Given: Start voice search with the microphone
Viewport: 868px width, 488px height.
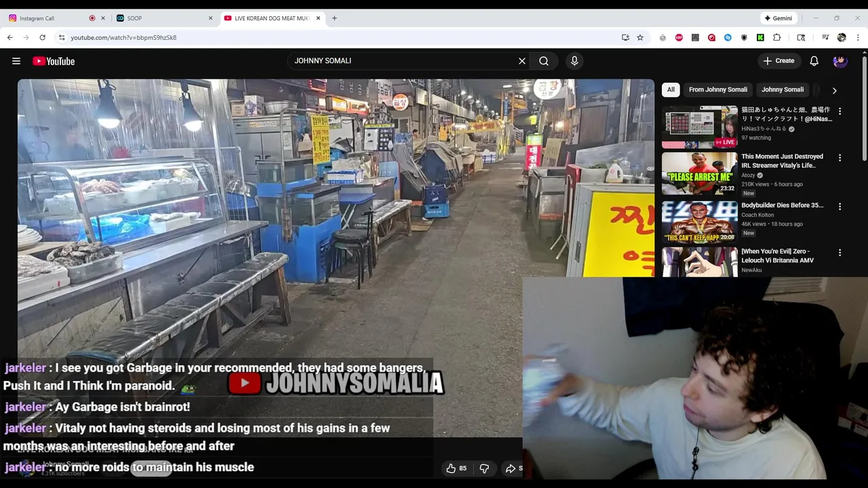Looking at the screenshot, I should pyautogui.click(x=574, y=61).
